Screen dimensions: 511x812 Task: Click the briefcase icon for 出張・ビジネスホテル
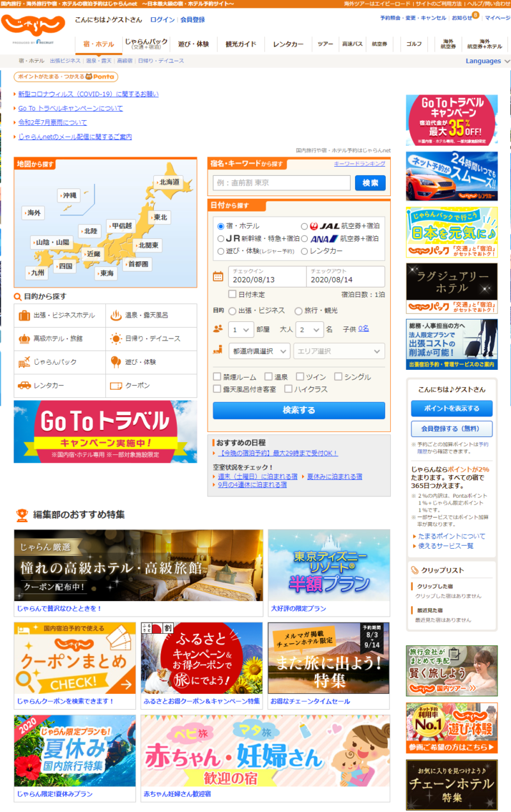tap(25, 315)
